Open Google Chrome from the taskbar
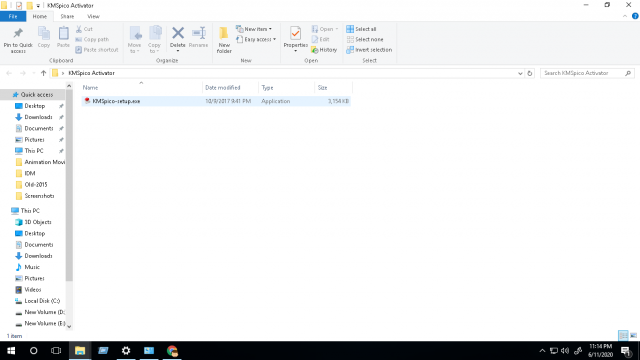The height and width of the screenshot is (360, 640). tap(172, 351)
